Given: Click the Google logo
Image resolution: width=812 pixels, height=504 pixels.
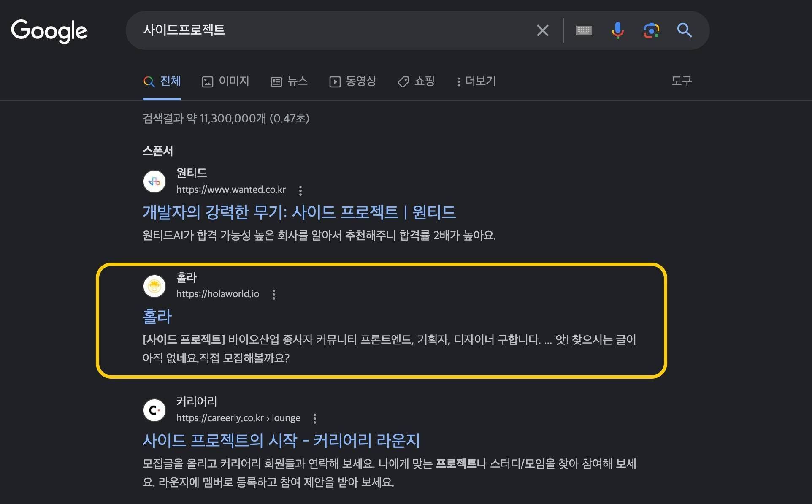Looking at the screenshot, I should (49, 31).
